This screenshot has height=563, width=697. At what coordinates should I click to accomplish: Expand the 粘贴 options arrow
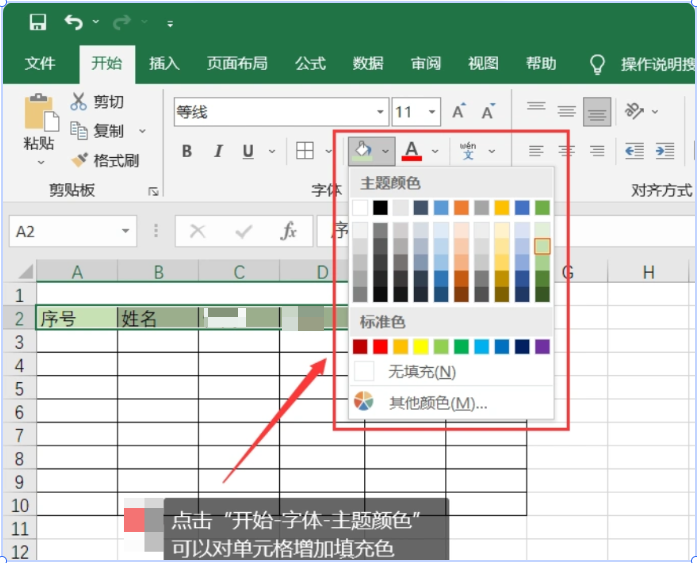41,163
